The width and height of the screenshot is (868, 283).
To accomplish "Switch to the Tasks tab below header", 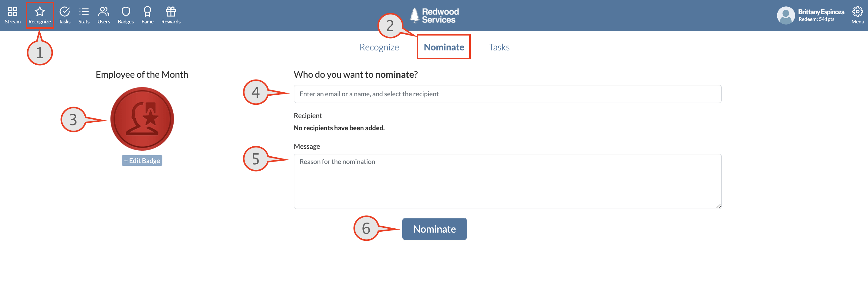I will (x=499, y=47).
